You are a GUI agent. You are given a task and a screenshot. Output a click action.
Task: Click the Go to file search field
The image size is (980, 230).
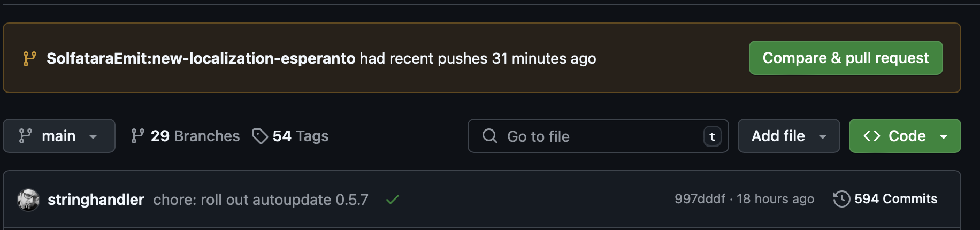pos(598,136)
